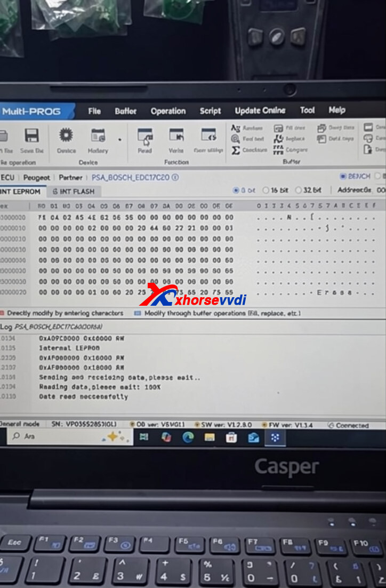The image size is (386, 588).
Task: Open the Device gear icon
Action: [66, 135]
